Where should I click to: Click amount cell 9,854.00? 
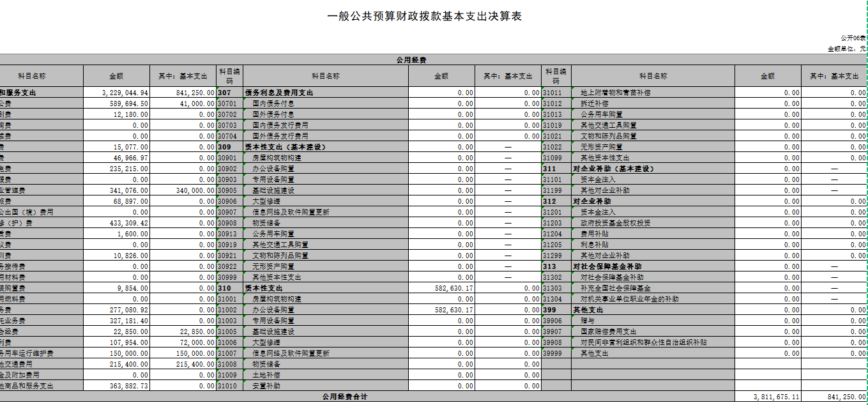[116, 288]
